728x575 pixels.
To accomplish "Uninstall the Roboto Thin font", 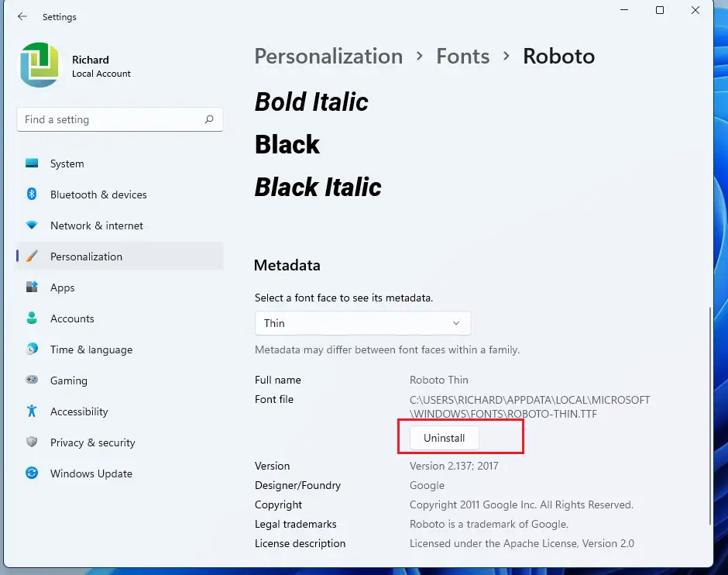I will click(444, 438).
